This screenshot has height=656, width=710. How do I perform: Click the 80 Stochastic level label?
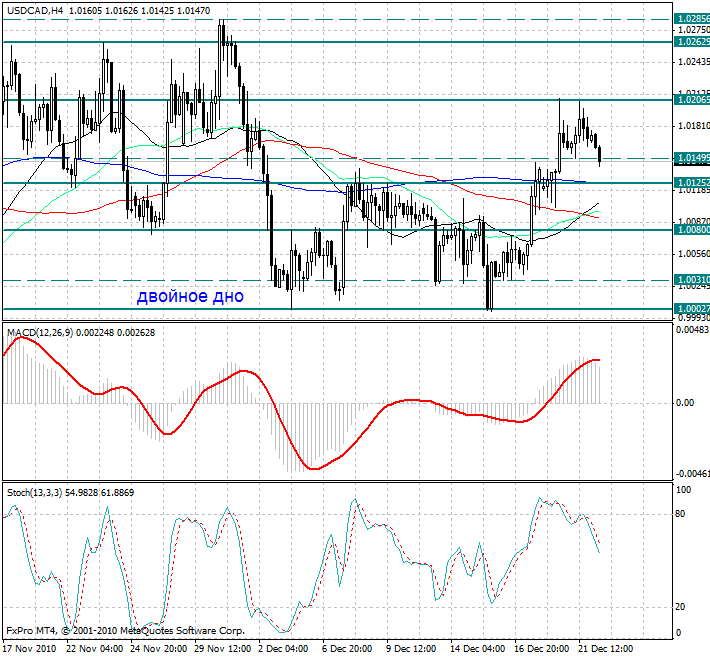coord(680,514)
